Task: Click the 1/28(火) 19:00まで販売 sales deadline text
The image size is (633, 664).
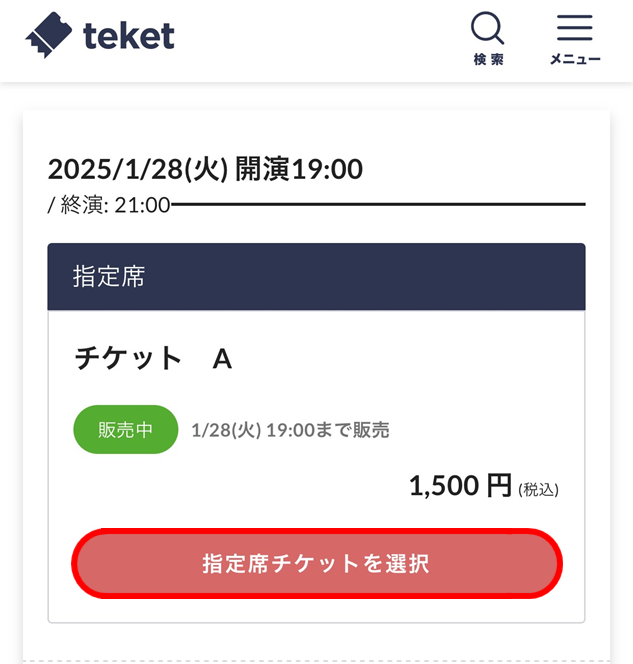Action: pos(290,430)
